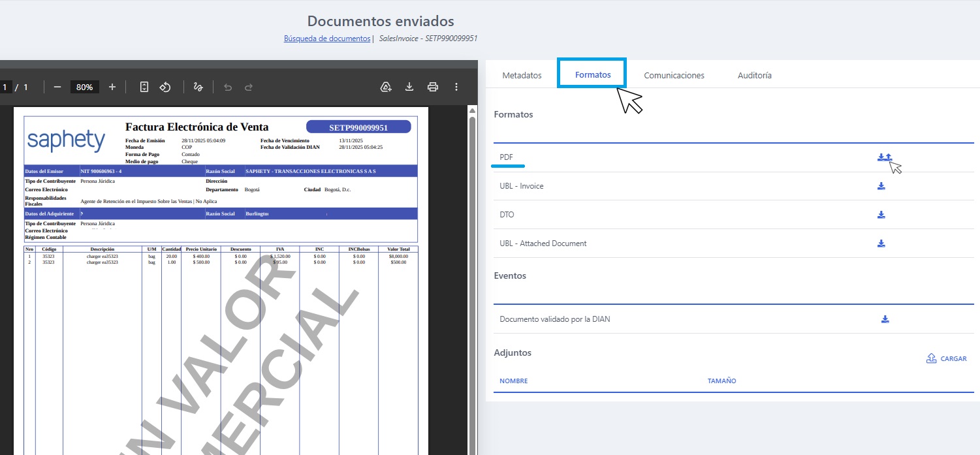Download the PDF from viewer toolbar
980x455 pixels.
(x=409, y=87)
